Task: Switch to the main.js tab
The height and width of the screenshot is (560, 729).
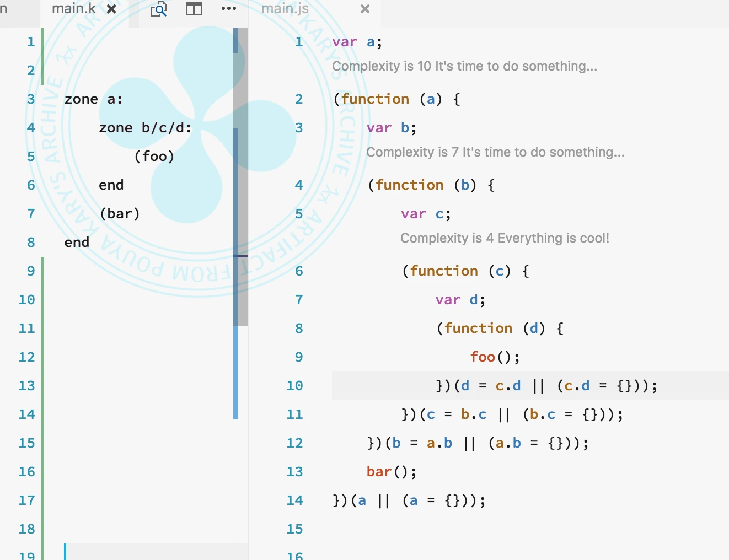Action: 285,9
